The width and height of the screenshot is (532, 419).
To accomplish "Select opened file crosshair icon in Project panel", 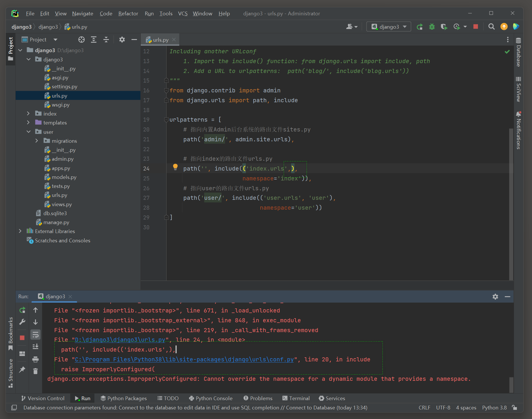I will [x=81, y=40].
